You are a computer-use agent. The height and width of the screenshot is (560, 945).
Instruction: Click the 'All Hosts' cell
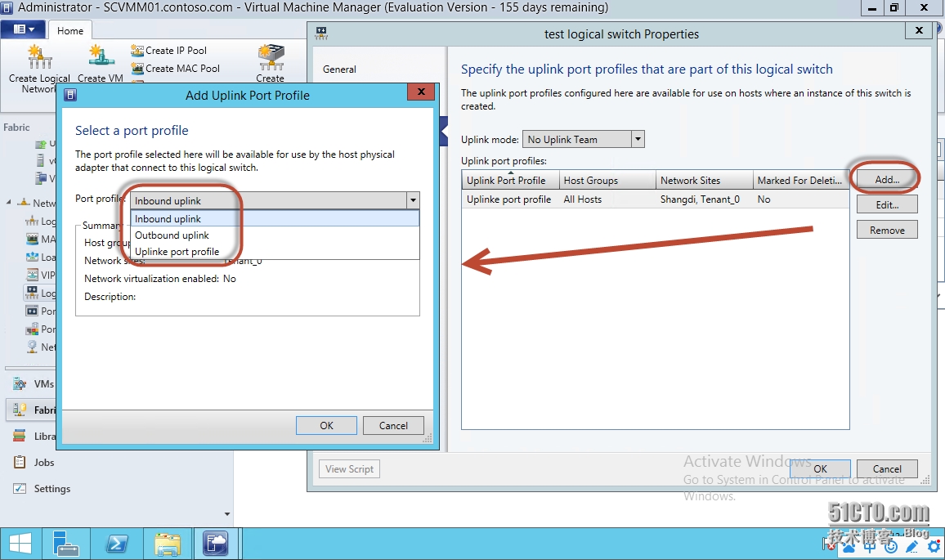click(582, 199)
